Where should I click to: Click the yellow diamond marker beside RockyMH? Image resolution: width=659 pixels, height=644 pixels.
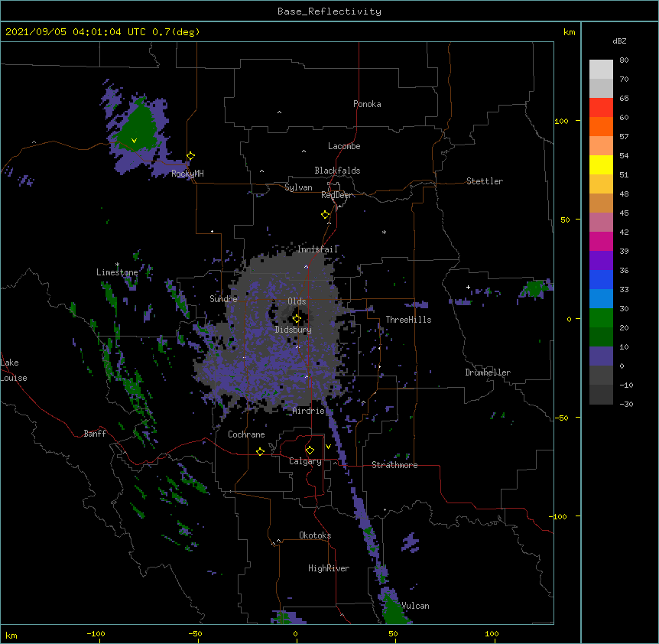[x=191, y=156]
